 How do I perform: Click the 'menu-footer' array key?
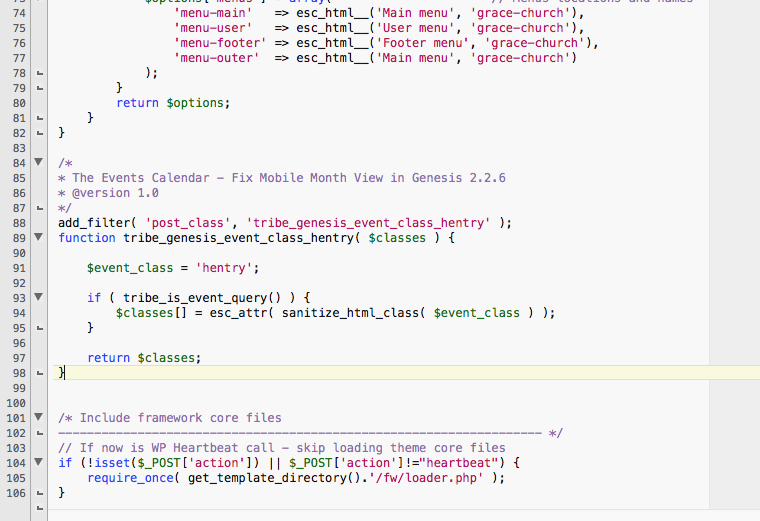point(216,43)
